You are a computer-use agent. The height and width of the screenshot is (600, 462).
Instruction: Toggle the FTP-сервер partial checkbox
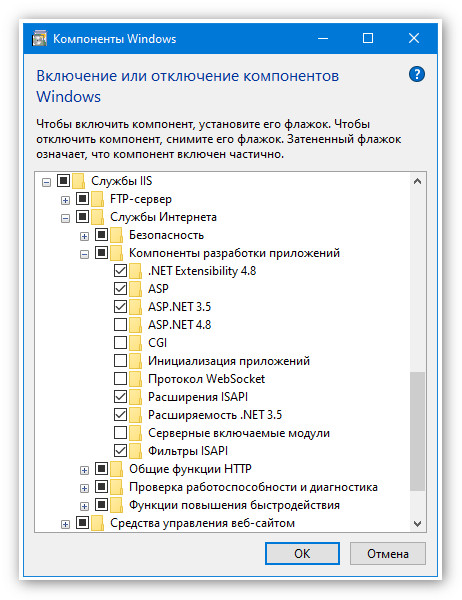click(x=83, y=198)
